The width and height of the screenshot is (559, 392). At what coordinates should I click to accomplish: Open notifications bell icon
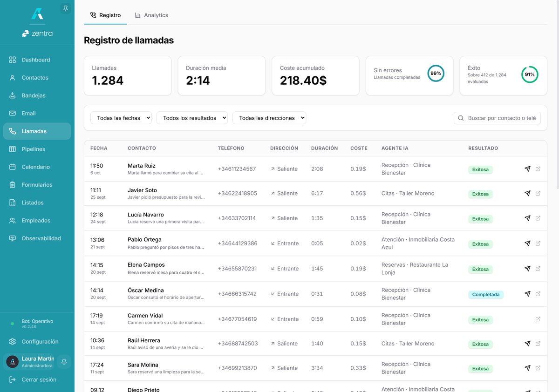(x=64, y=362)
